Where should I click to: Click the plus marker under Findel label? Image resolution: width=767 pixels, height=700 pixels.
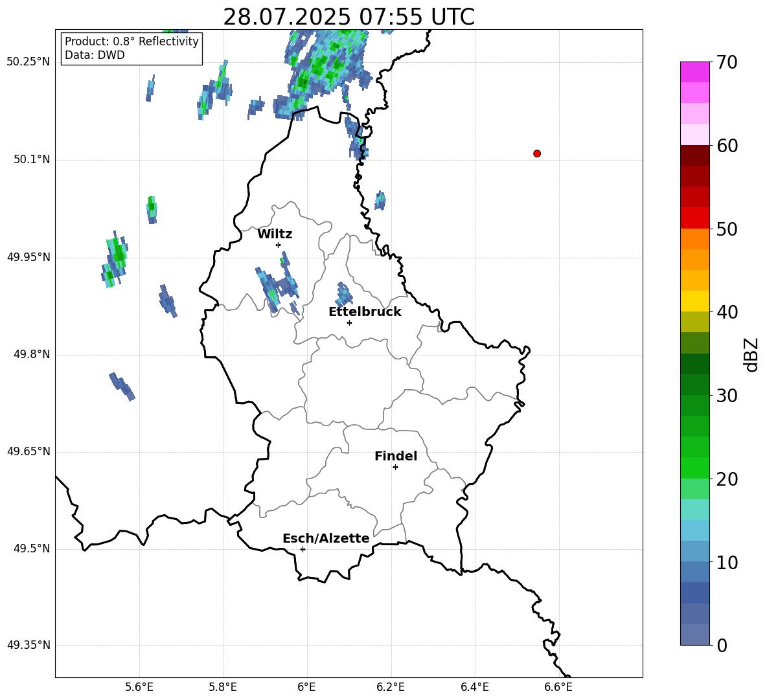(x=395, y=468)
